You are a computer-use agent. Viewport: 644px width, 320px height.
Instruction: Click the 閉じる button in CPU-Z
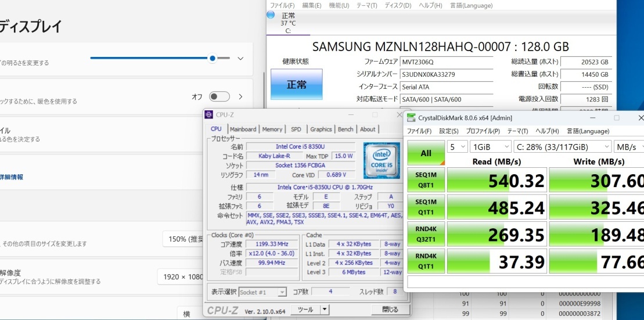pos(390,310)
